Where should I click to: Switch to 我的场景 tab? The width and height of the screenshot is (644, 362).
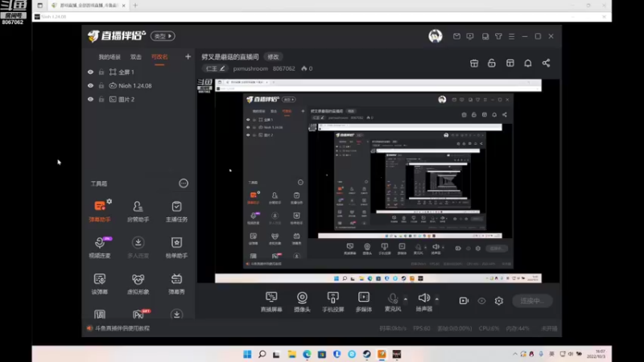point(109,57)
